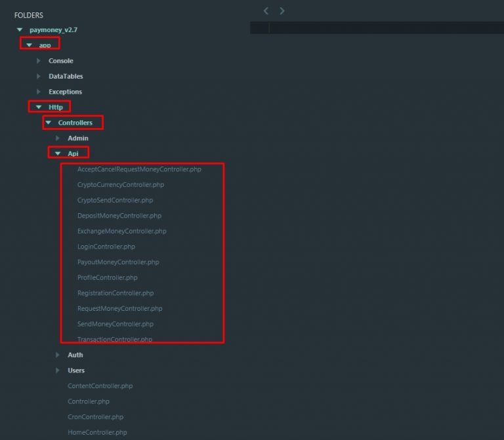Expand the DataTables folder
Screen dimensions: 504x440
pos(39,76)
